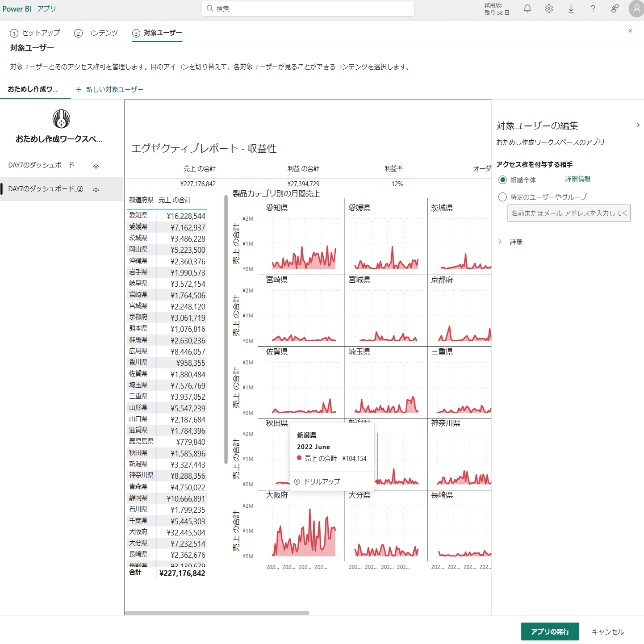The height and width of the screenshot is (644, 644).
Task: Select 特定のユーザーやグループ radio button
Action: (x=502, y=197)
